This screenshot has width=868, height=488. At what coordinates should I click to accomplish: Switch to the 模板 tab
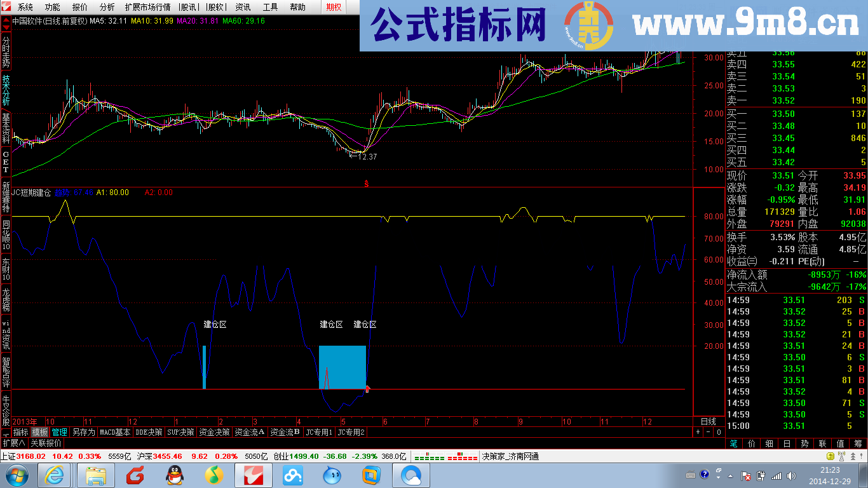pos(39,431)
